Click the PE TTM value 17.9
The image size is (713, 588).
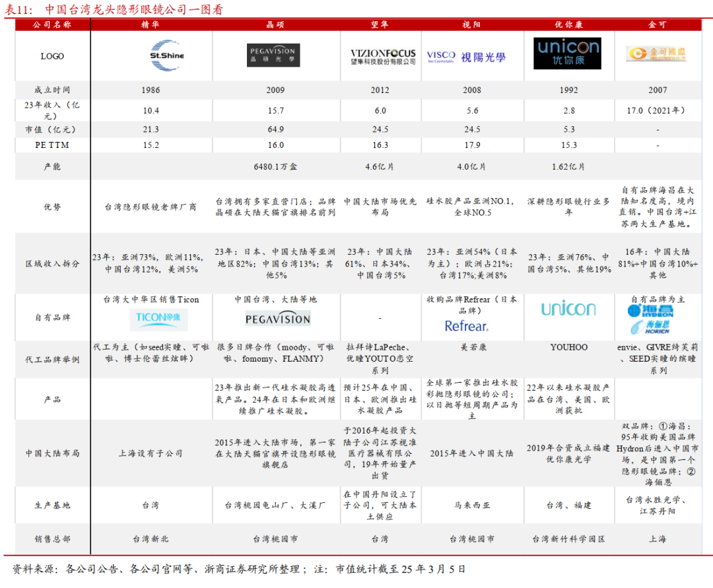point(472,145)
